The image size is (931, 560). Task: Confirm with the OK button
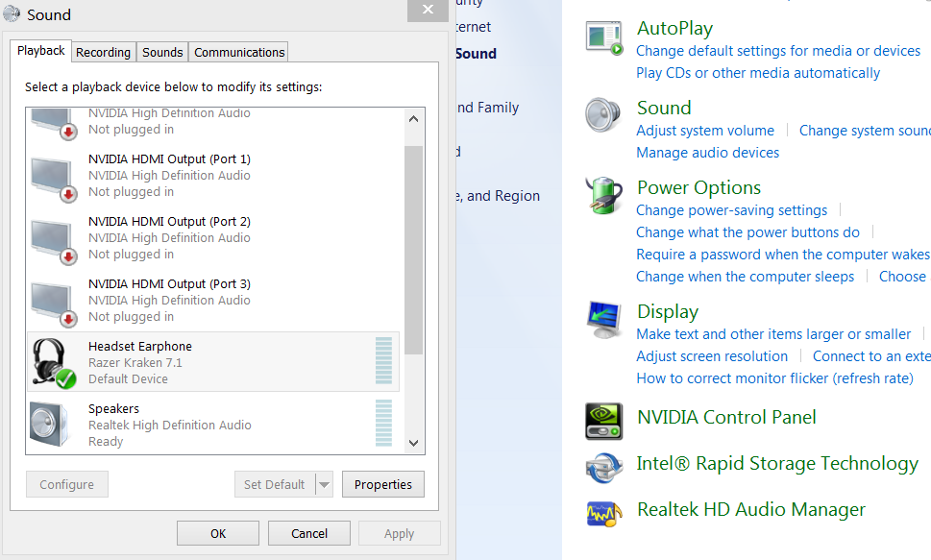(218, 533)
